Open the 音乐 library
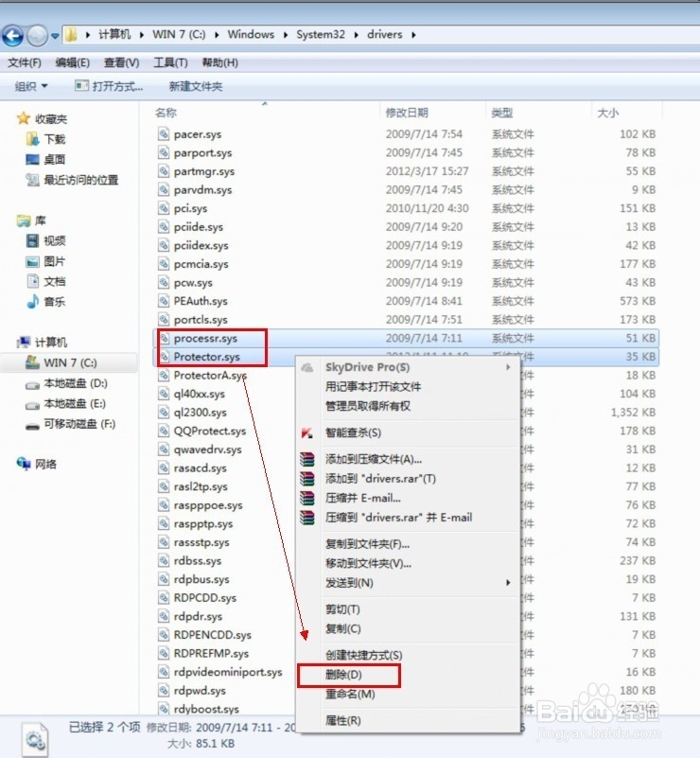Viewport: 700px width, 758px height. click(45, 302)
